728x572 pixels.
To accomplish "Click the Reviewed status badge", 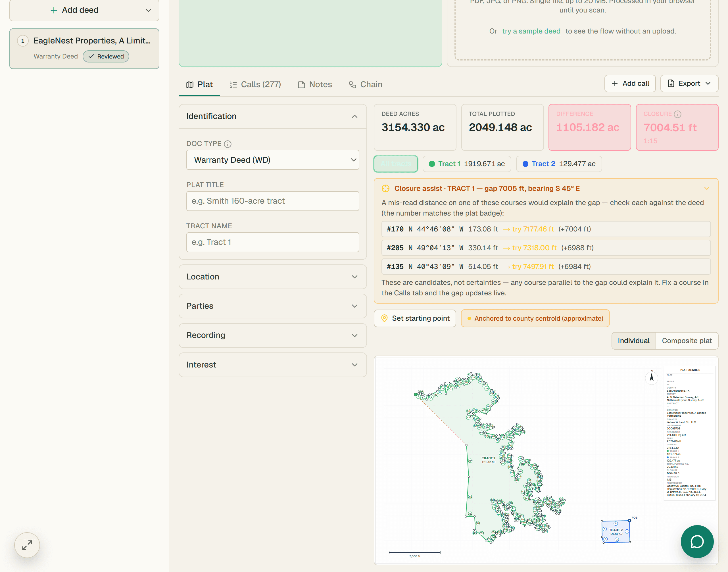I will coord(106,57).
